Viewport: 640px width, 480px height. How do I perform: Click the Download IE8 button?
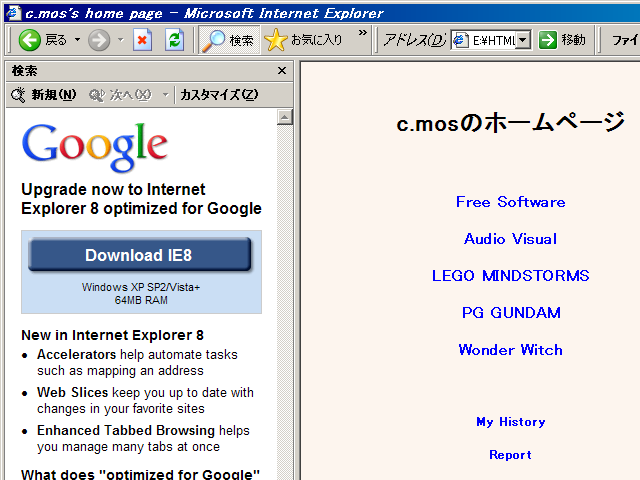point(139,255)
